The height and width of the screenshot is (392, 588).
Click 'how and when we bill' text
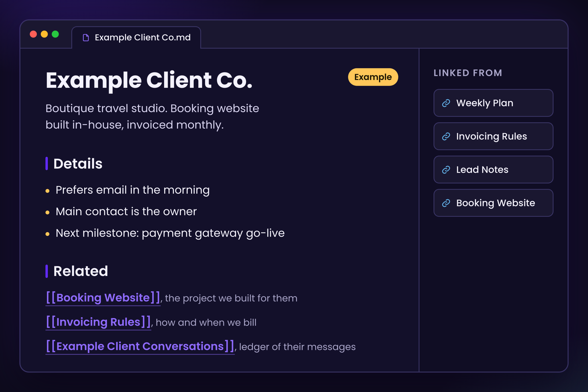click(x=206, y=323)
